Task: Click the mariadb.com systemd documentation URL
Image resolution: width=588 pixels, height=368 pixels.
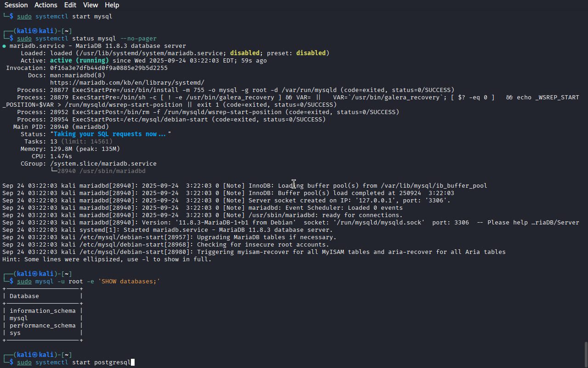Action: pos(127,83)
